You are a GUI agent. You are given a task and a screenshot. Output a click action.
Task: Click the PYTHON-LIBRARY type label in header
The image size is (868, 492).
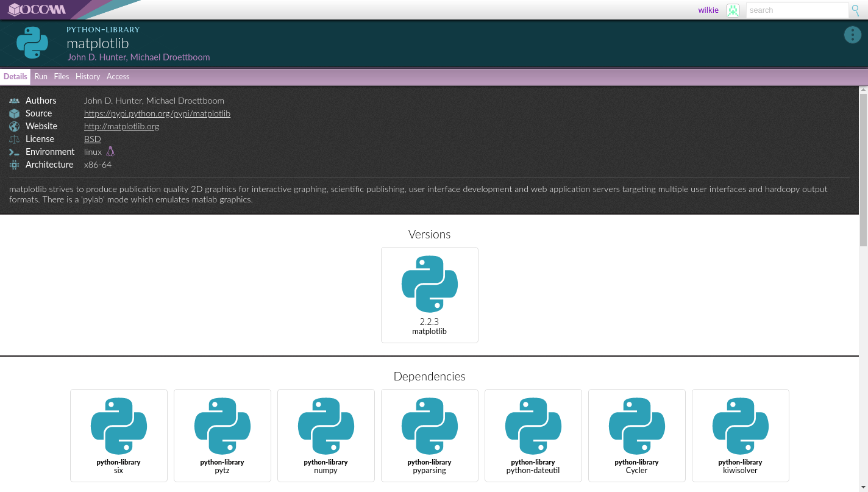pos(103,29)
